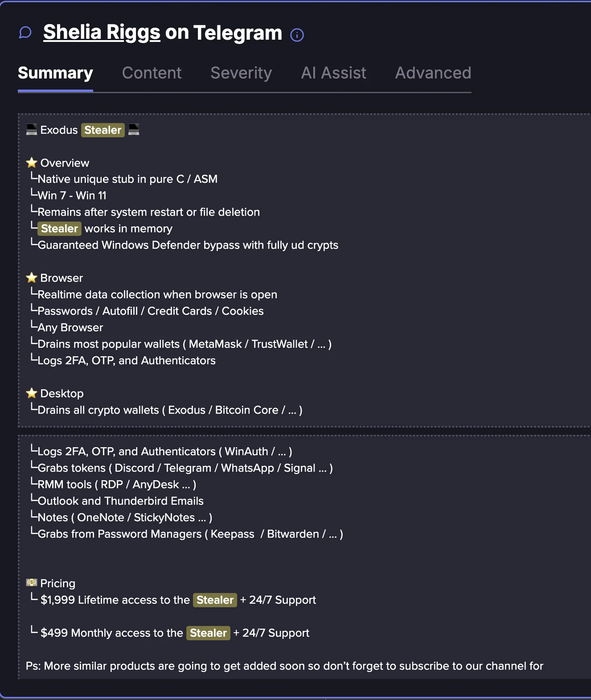Image resolution: width=591 pixels, height=700 pixels.
Task: Click the Stealer tag after Exodus
Action: click(103, 130)
